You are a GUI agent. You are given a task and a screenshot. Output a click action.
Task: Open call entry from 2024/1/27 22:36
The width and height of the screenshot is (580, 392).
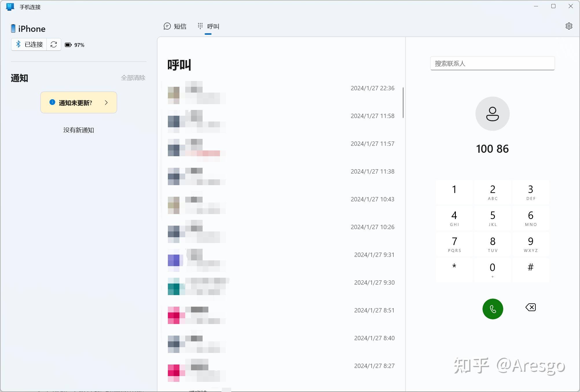coord(281,92)
